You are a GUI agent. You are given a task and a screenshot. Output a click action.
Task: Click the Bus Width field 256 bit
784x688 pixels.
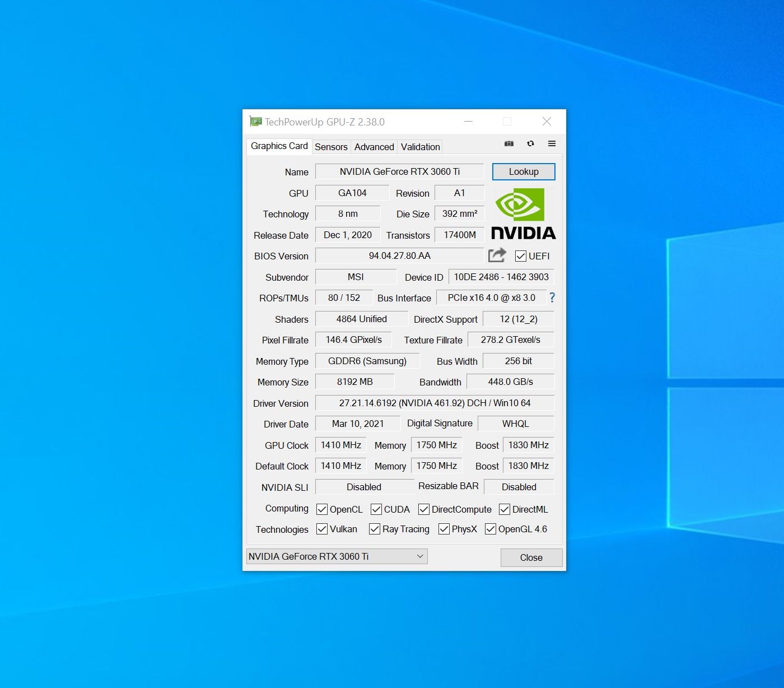(519, 361)
